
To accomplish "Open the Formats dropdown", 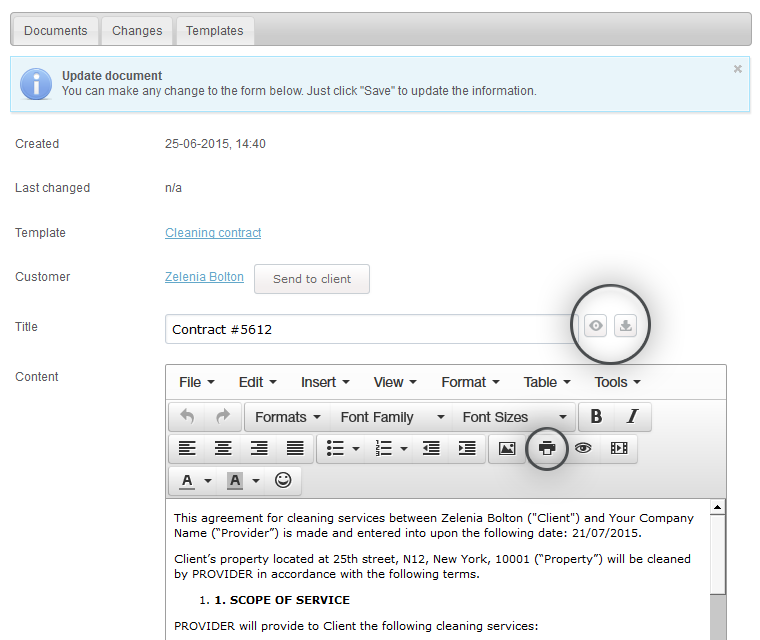I will [288, 417].
